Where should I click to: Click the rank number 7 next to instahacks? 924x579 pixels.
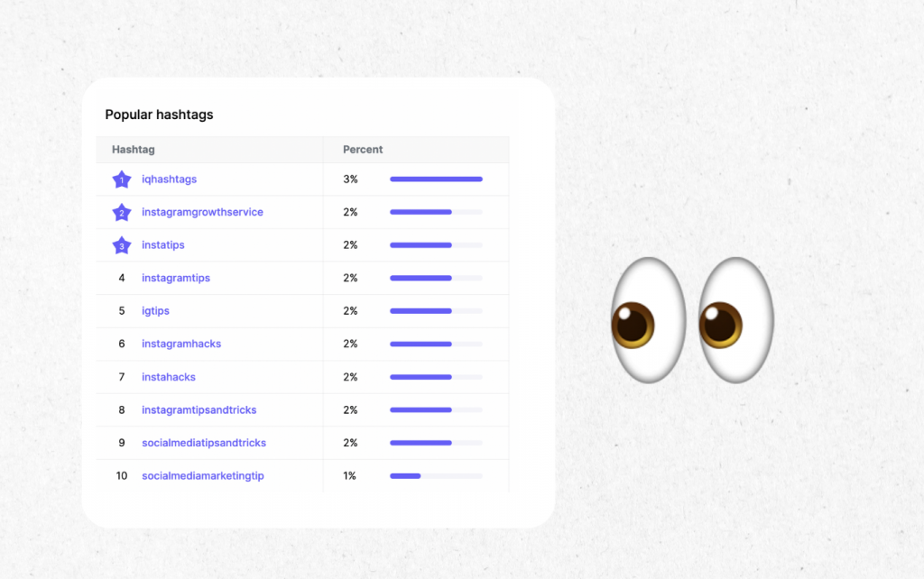pos(121,376)
